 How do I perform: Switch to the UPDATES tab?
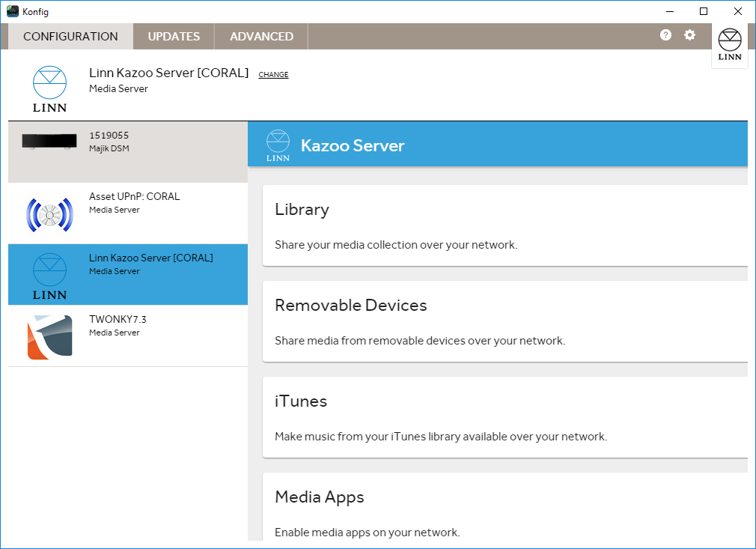point(174,36)
